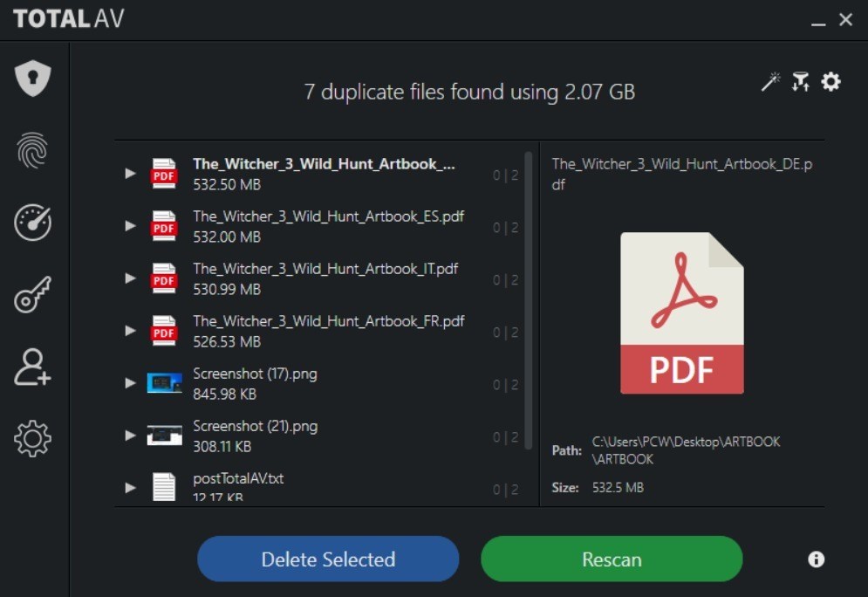Click the text file icon of postTotalAV.txt

(x=164, y=487)
